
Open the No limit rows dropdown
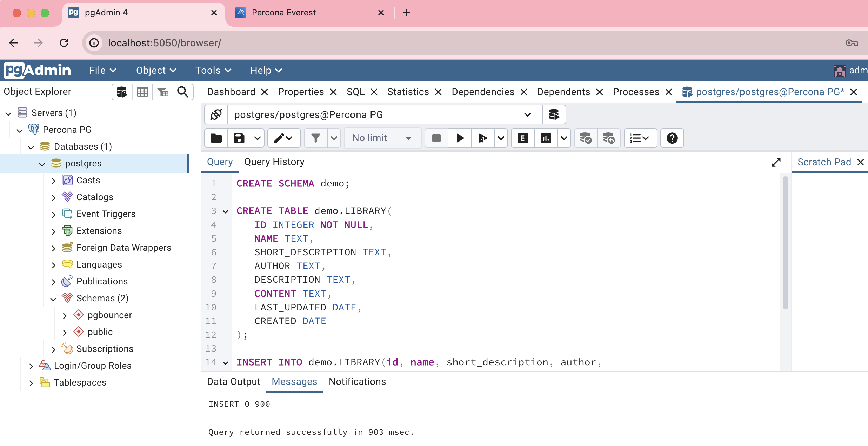coord(382,138)
